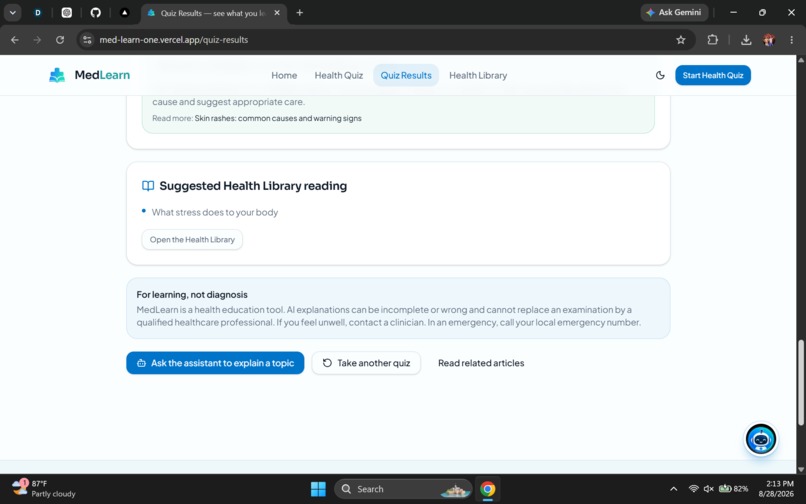Open the pinned Vercel triangle tab
Screen dimensions: 806x504
[124, 13]
